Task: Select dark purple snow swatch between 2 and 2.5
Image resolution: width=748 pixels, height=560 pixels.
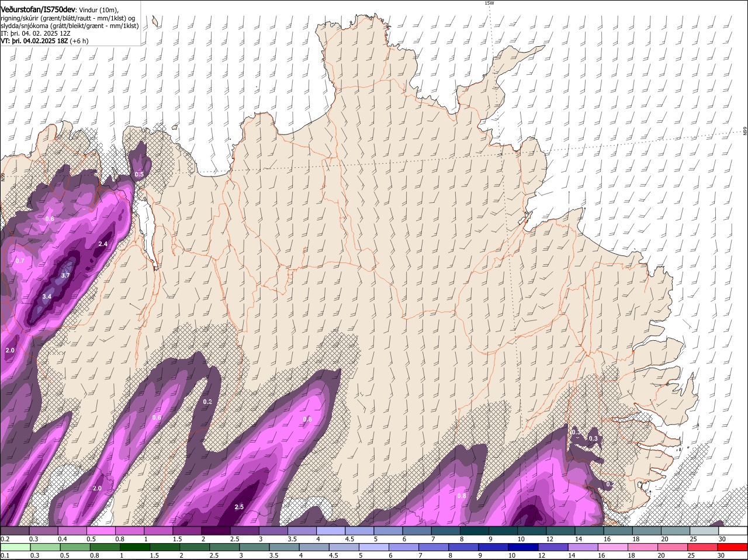Action: (x=216, y=531)
